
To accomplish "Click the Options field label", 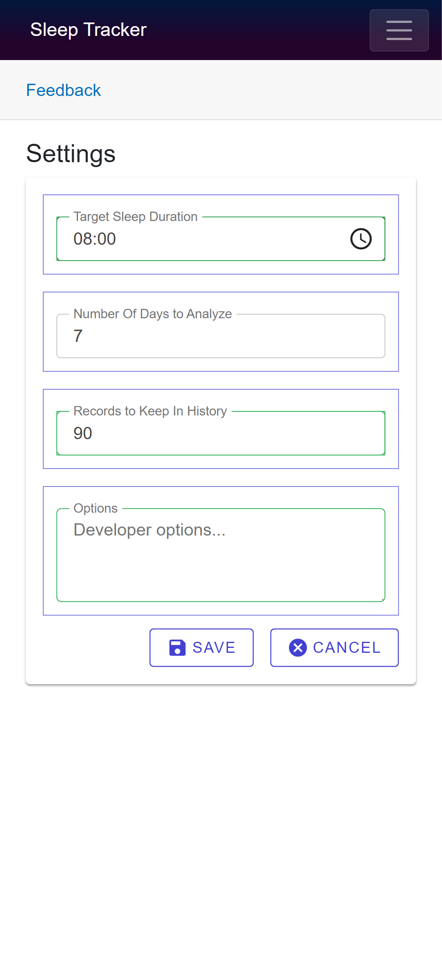I will click(96, 508).
